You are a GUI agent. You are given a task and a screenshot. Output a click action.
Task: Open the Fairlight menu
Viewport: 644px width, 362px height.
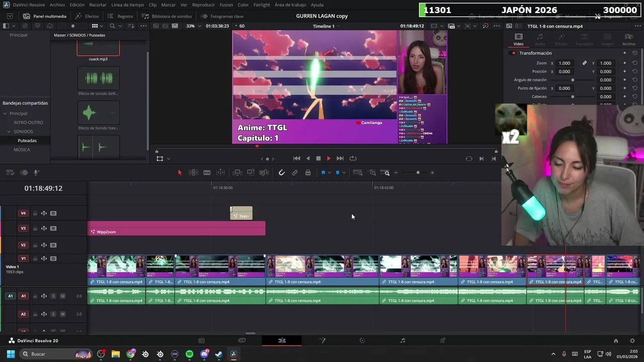[x=262, y=5]
